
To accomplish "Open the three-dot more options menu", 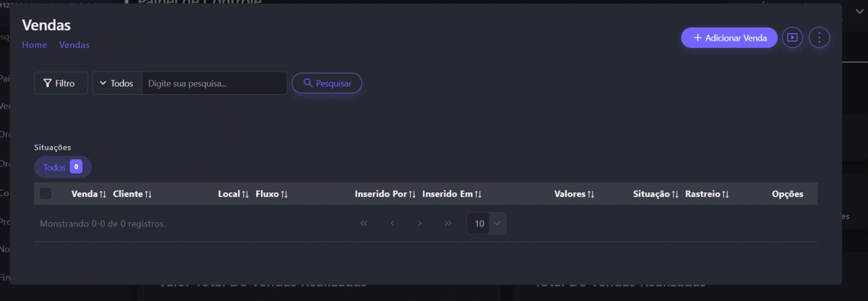I will coord(819,38).
